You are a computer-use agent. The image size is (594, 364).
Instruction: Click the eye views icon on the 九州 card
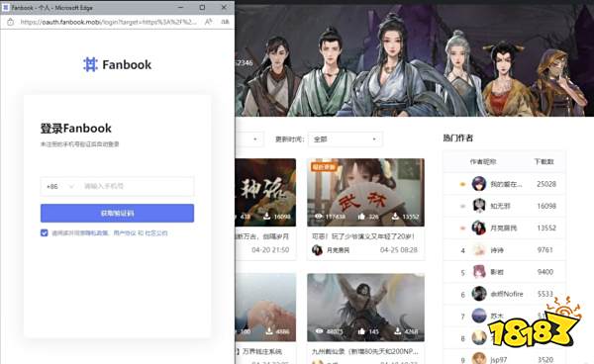coord(319,331)
